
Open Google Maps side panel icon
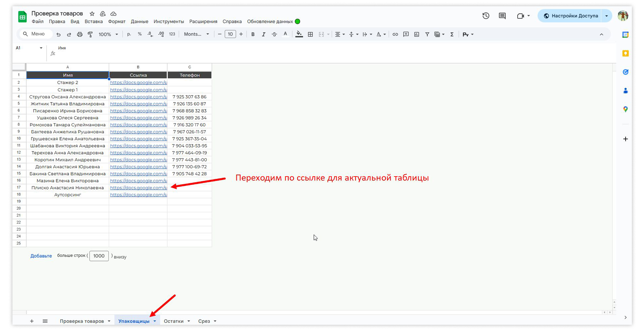click(625, 109)
